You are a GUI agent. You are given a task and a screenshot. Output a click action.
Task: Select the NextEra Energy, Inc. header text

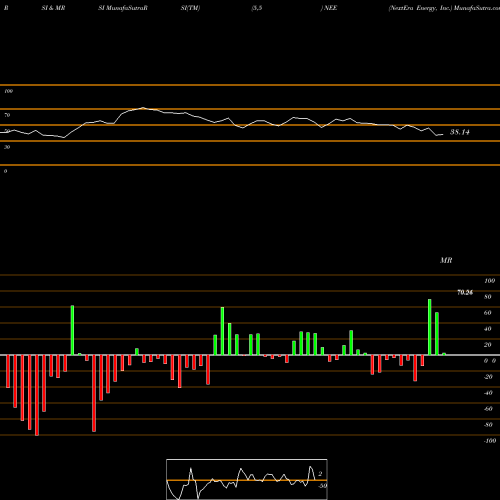pyautogui.click(x=420, y=8)
